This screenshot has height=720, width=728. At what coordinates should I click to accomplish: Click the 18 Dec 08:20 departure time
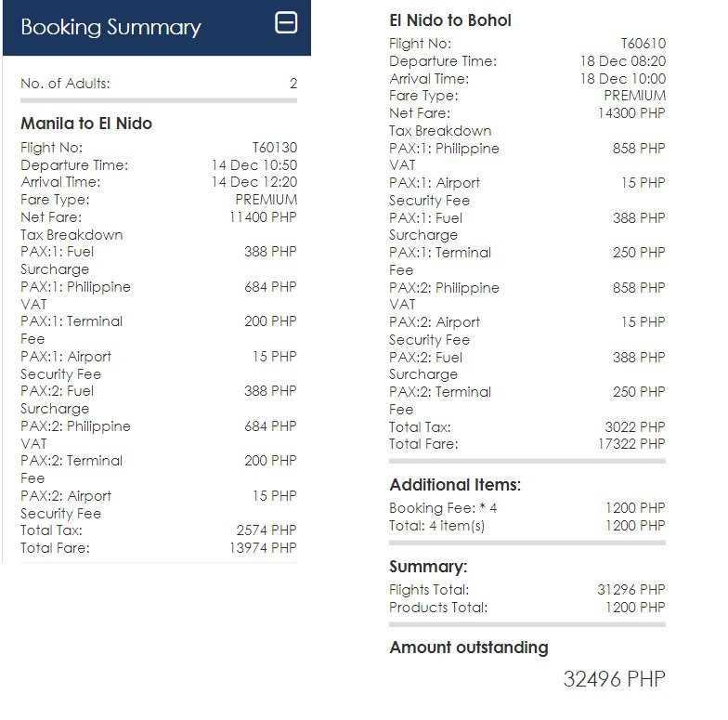click(x=622, y=61)
